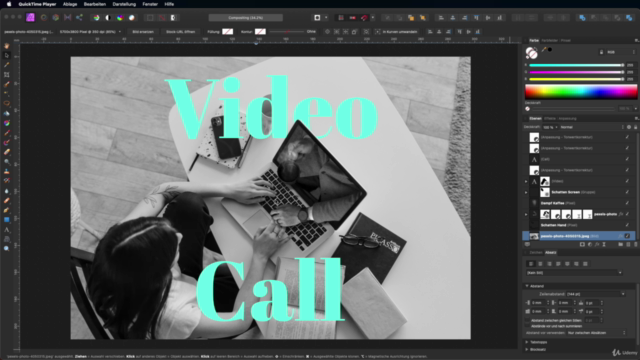Screen dimensions: 640x360
Task: Enable Abstände vor und nach summieren checkbox
Action: (528, 327)
